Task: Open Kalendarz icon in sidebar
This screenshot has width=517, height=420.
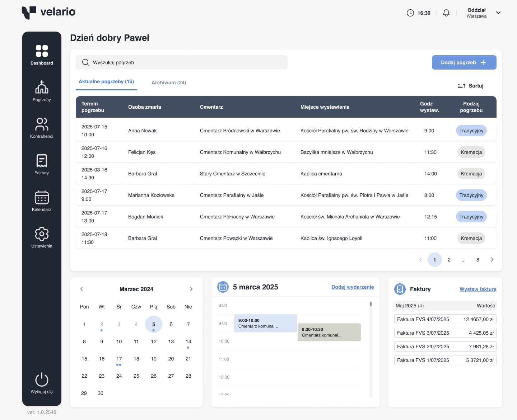Action: point(42,197)
